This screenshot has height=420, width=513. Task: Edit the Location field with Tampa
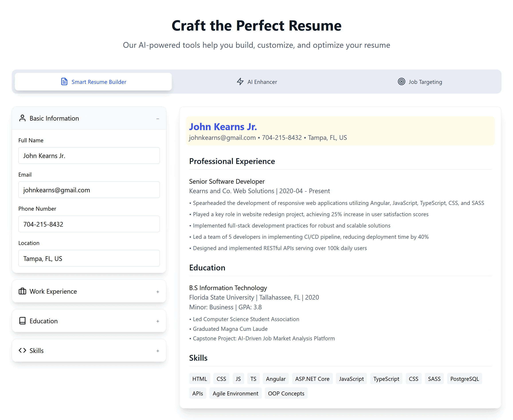pos(89,259)
